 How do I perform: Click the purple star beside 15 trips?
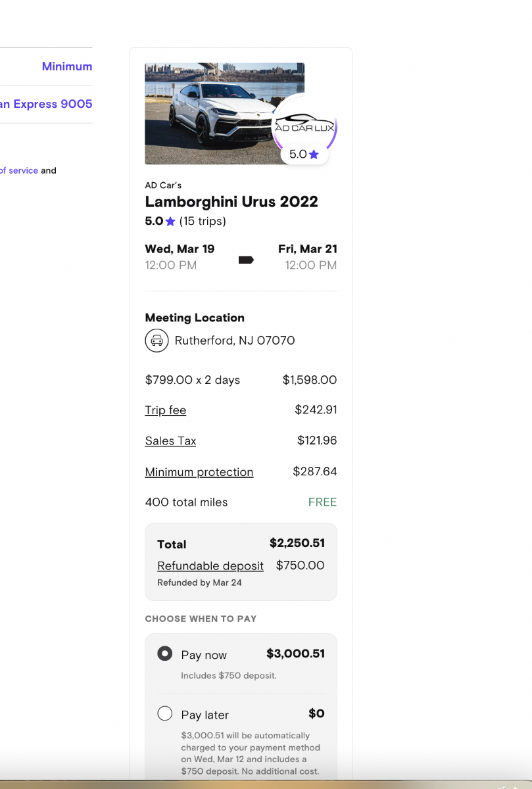[x=170, y=222]
